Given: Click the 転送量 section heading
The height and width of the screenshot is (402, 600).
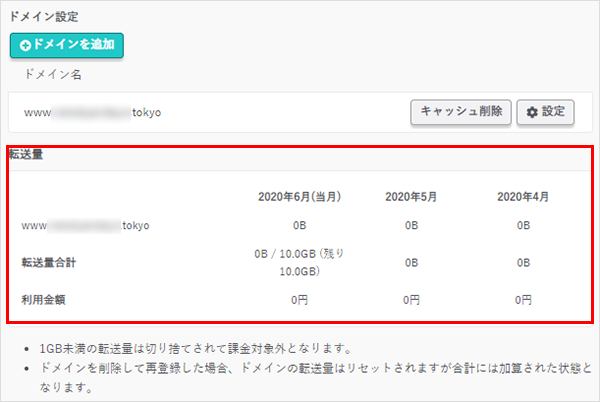Looking at the screenshot, I should click(25, 155).
